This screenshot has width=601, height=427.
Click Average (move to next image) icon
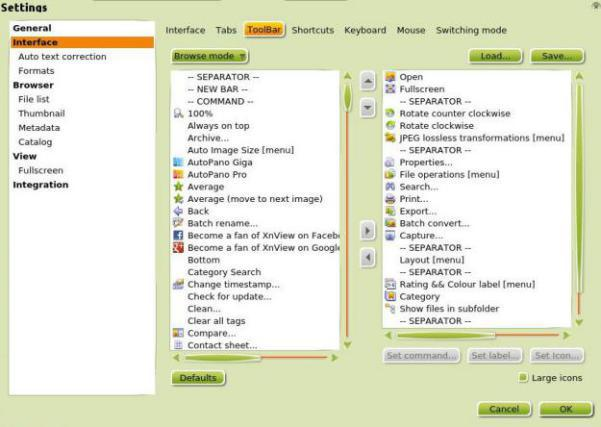point(178,199)
